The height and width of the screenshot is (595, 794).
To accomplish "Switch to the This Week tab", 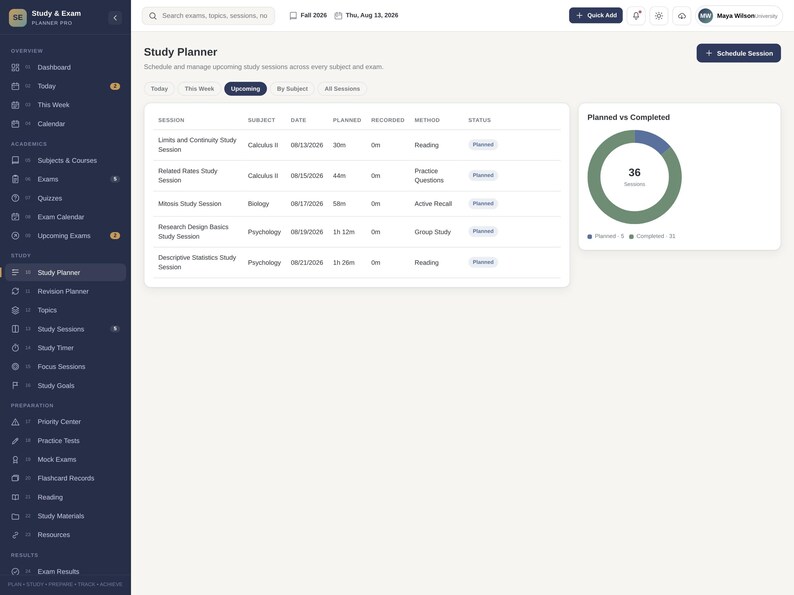I will point(199,89).
